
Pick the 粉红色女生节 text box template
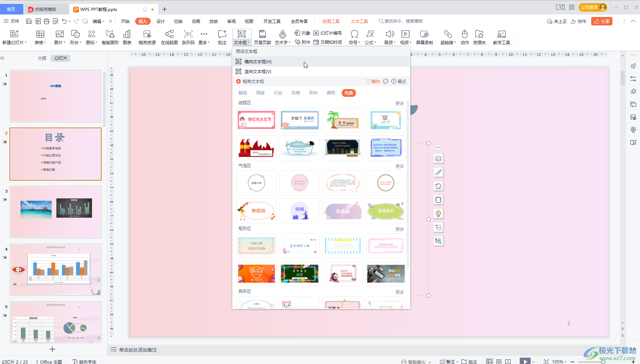pyautogui.click(x=256, y=119)
